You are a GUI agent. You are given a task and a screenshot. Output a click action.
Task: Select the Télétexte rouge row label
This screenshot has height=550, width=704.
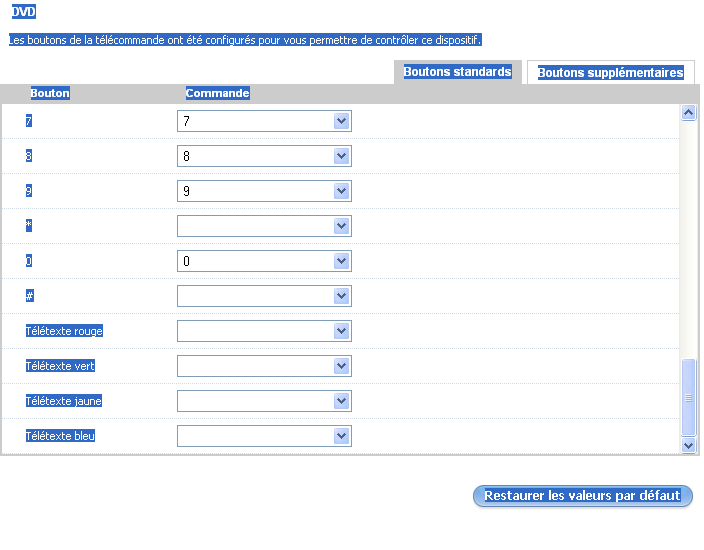[64, 331]
